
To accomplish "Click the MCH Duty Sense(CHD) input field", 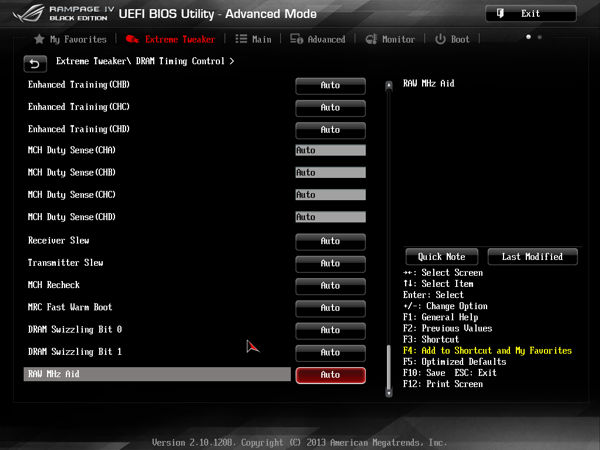I will point(330,217).
